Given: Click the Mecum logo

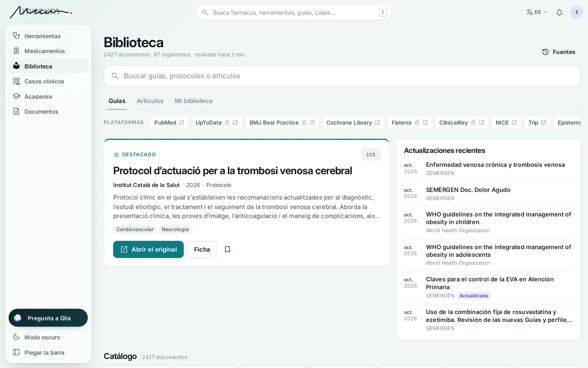Looking at the screenshot, I should (x=40, y=12).
